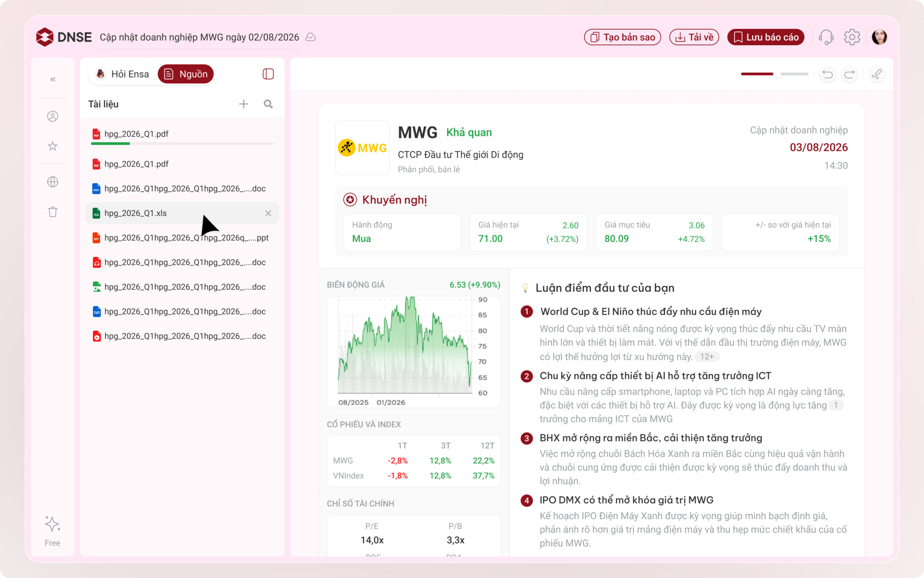This screenshot has height=578, width=924.
Task: Open the .doc file with blue DOC icon
Action: 182,189
